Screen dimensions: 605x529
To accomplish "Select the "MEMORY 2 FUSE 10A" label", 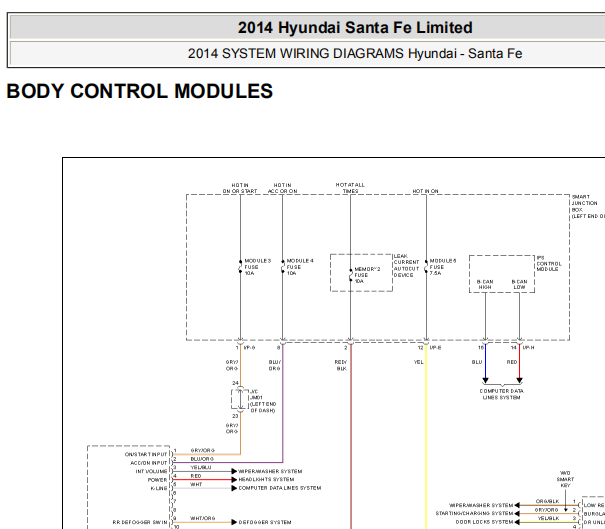I will click(367, 275).
